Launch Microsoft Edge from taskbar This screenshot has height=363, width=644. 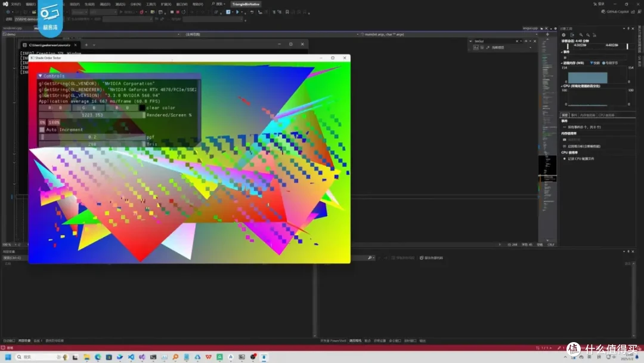pos(98,357)
